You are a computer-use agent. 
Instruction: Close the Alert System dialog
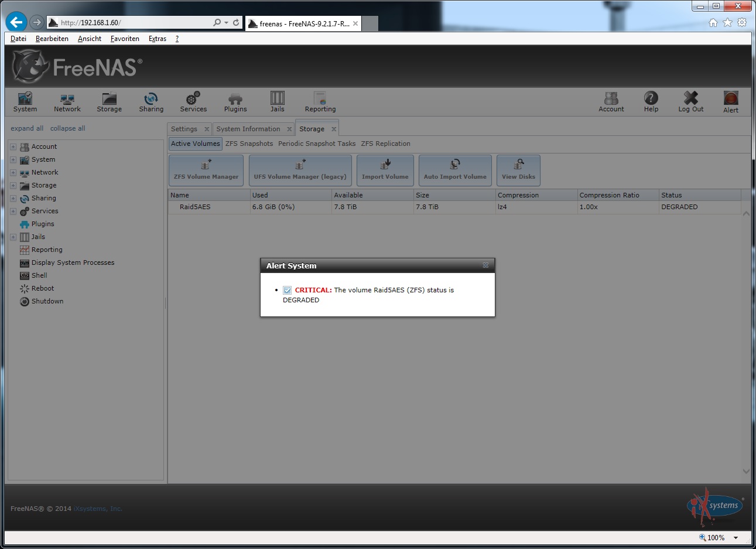[485, 265]
